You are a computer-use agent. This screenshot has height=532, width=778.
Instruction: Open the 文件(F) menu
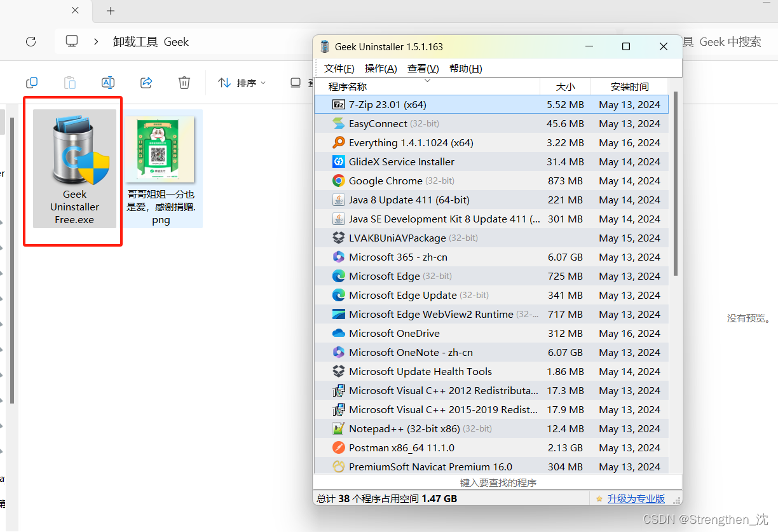tap(339, 69)
